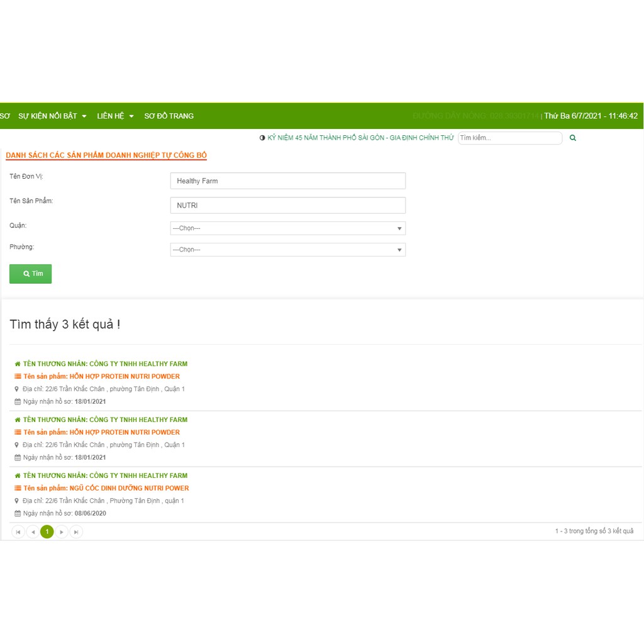Click the Tên Đơn Vị input field

[x=287, y=181]
